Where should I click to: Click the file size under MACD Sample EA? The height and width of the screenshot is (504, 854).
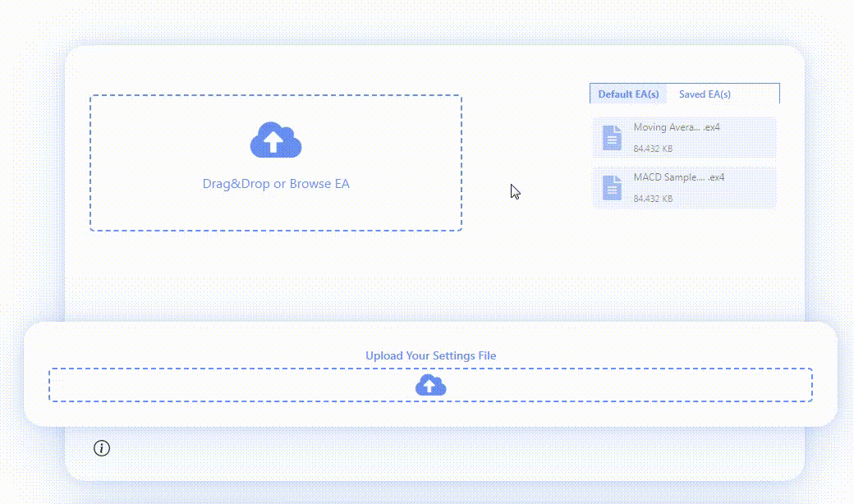click(x=653, y=199)
